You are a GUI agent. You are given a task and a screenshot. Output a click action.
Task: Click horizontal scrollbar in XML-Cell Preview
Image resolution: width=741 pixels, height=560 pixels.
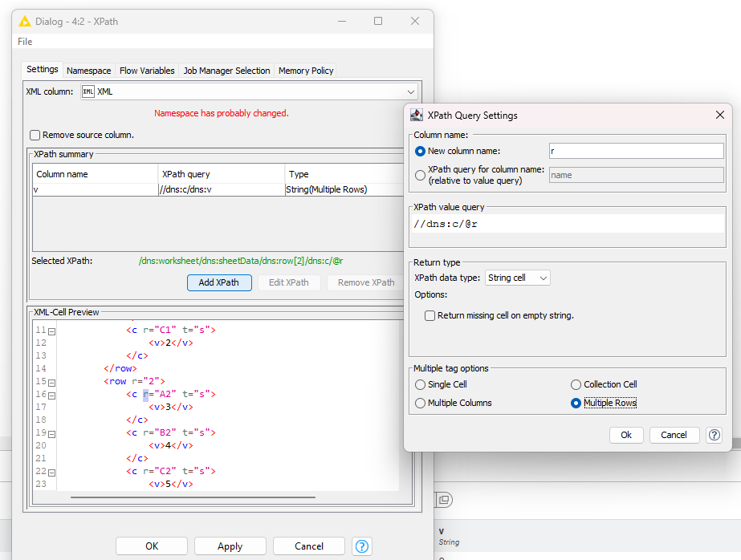tap(193, 497)
